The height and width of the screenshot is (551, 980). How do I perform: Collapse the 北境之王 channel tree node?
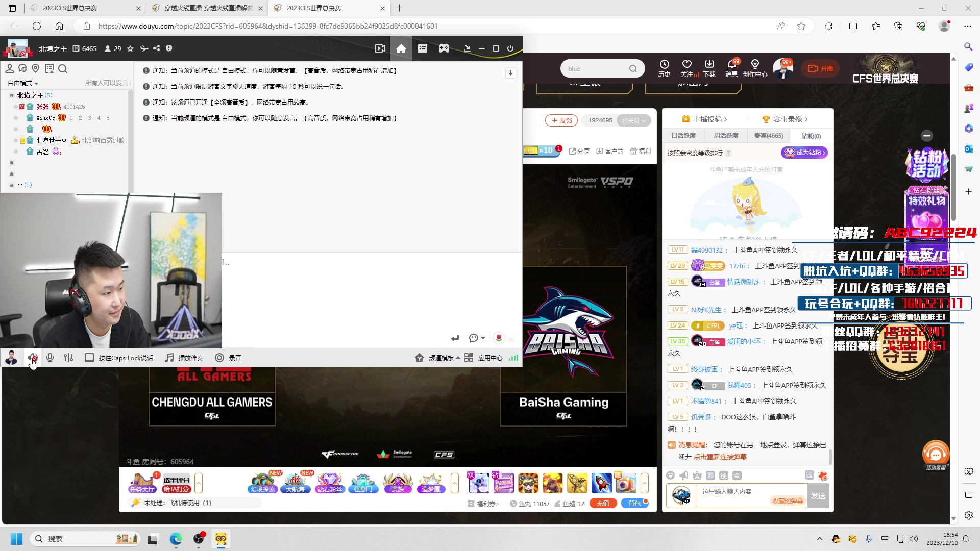pyautogui.click(x=12, y=95)
